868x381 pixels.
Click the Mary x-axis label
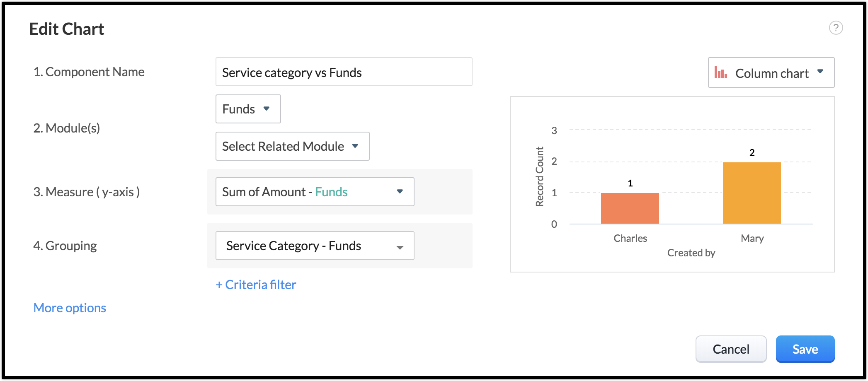[752, 239]
